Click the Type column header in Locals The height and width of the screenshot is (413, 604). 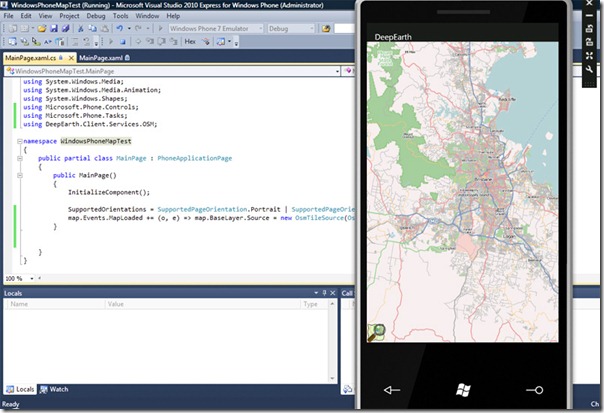tap(314, 304)
